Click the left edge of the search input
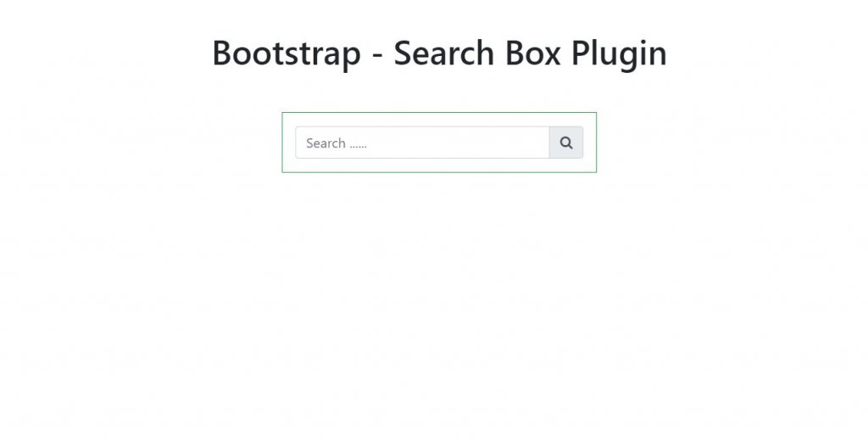Viewport: 868px width, 448px height. tap(299, 143)
